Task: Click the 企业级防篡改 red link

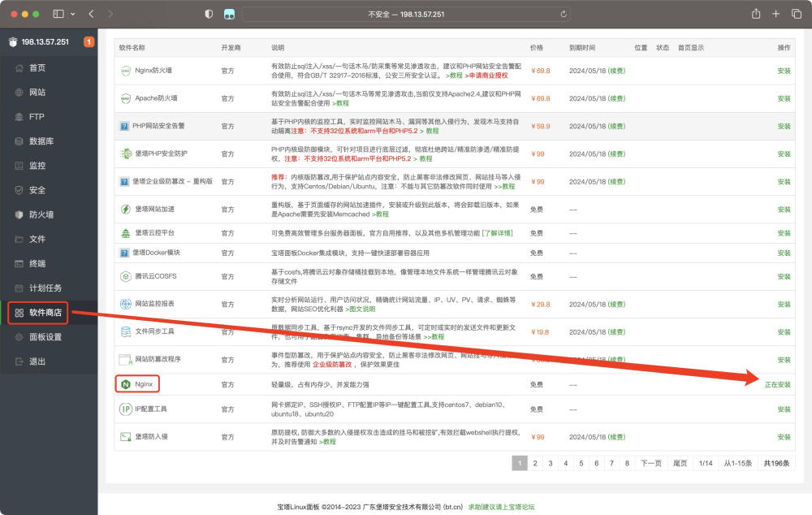Action: (x=332, y=364)
